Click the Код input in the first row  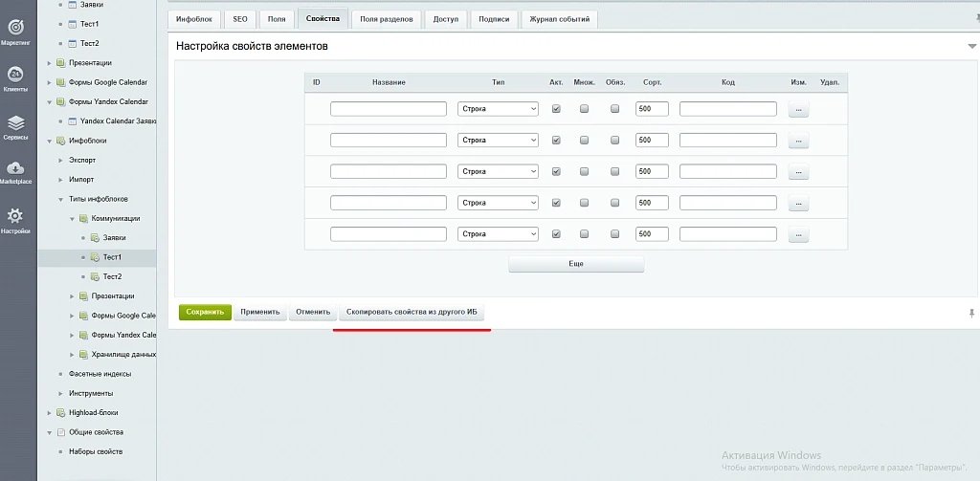(x=728, y=109)
